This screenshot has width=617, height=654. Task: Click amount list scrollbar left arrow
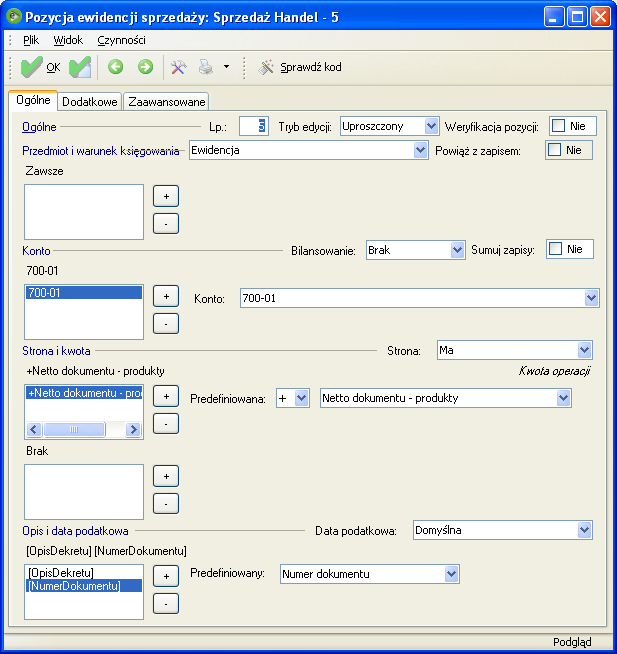[34, 429]
